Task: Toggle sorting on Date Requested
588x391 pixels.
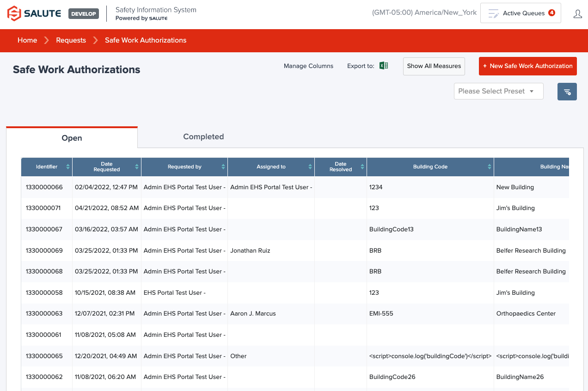Action: tap(136, 167)
